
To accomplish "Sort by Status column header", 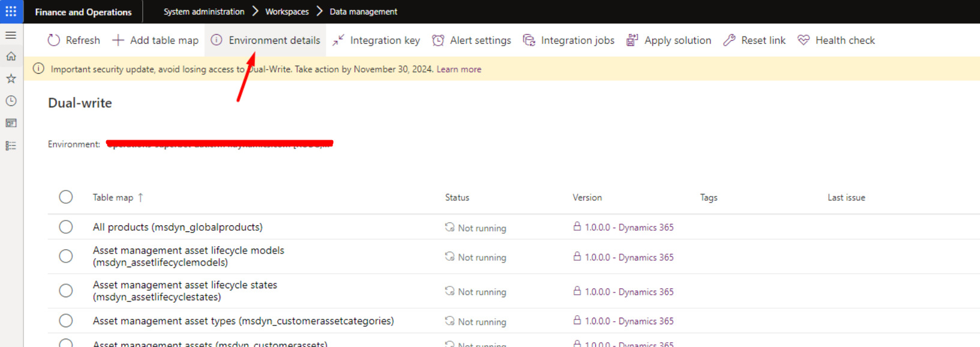I will coord(457,197).
